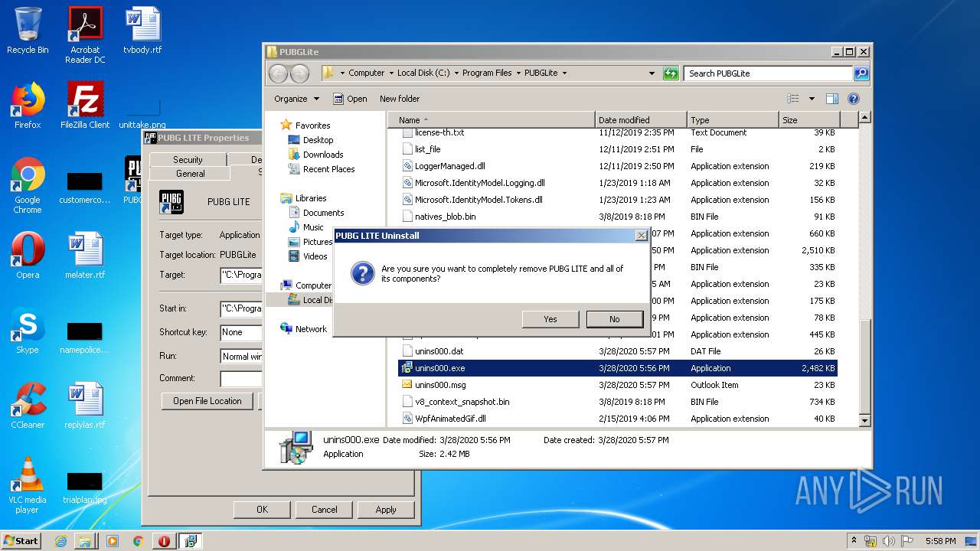Open the change view dropdown arrow

812,99
